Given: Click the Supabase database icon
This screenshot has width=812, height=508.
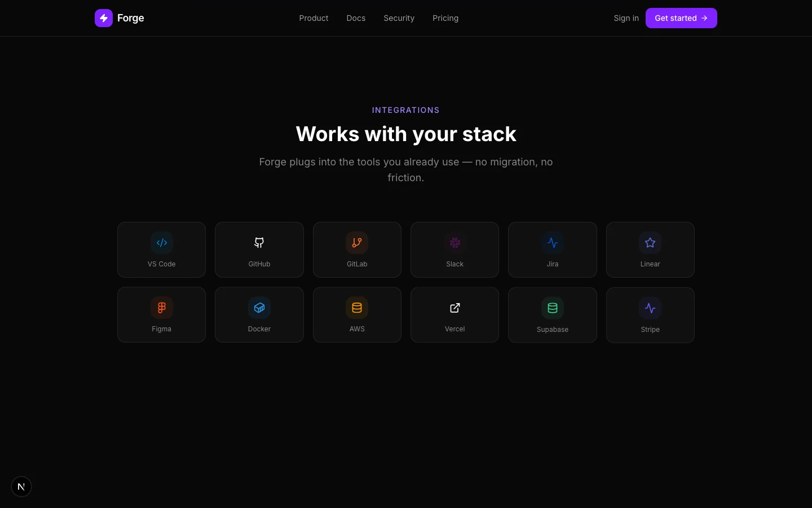Looking at the screenshot, I should click(553, 308).
